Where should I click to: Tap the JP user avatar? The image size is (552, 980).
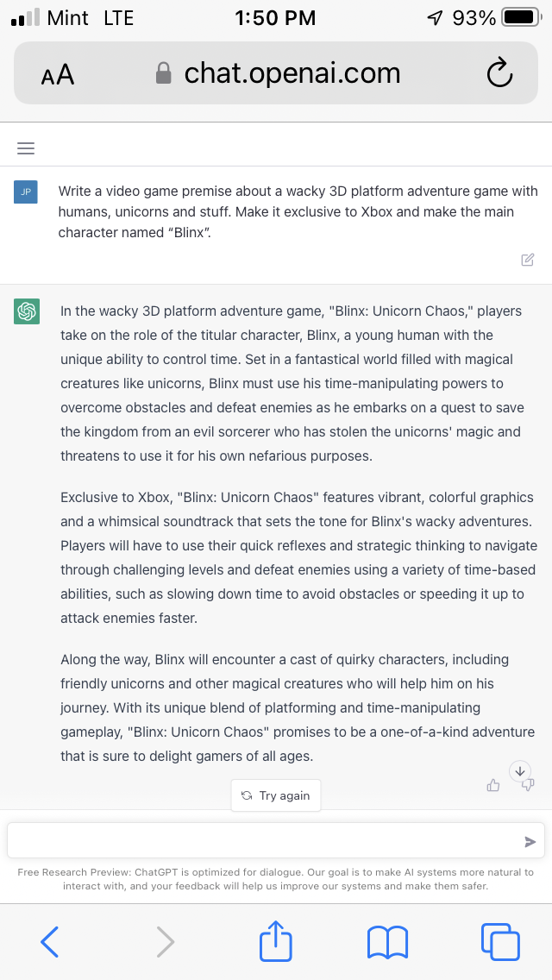[x=26, y=192]
